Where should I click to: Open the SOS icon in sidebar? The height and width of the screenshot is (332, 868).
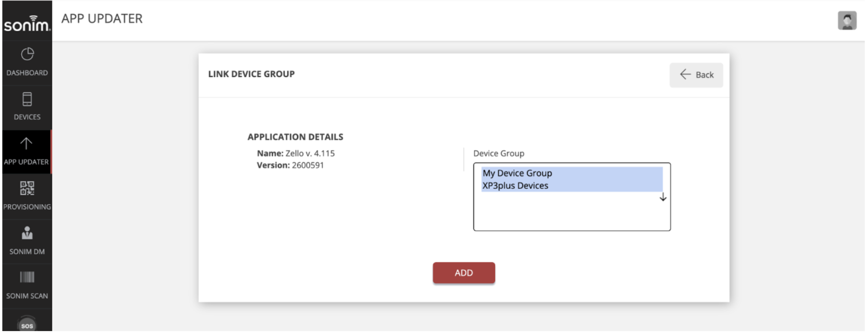point(27,324)
